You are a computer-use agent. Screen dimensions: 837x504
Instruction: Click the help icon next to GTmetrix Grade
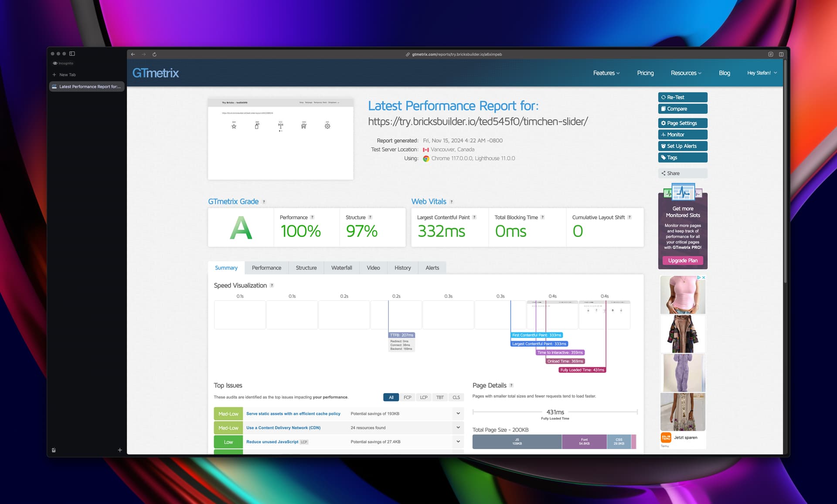(x=264, y=202)
